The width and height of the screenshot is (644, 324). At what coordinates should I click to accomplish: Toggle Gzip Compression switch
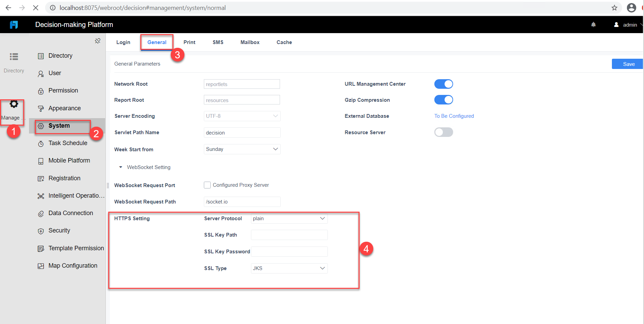(x=444, y=100)
